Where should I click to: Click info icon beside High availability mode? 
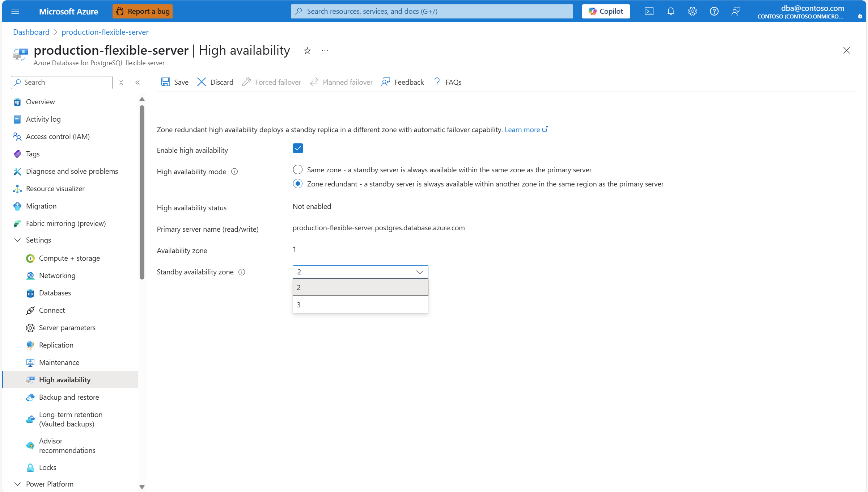click(234, 172)
